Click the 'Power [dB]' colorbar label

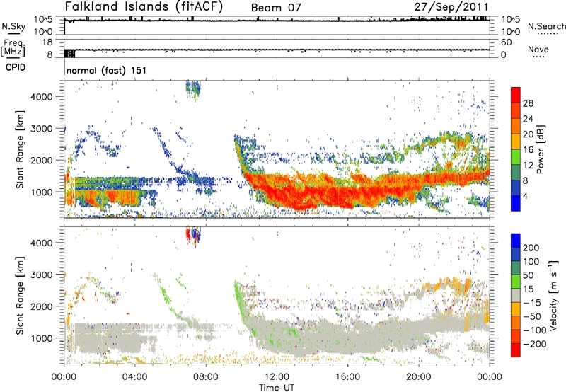pos(541,149)
